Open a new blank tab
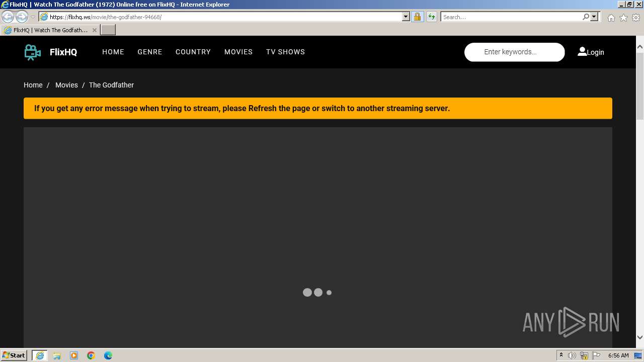 pyautogui.click(x=108, y=30)
